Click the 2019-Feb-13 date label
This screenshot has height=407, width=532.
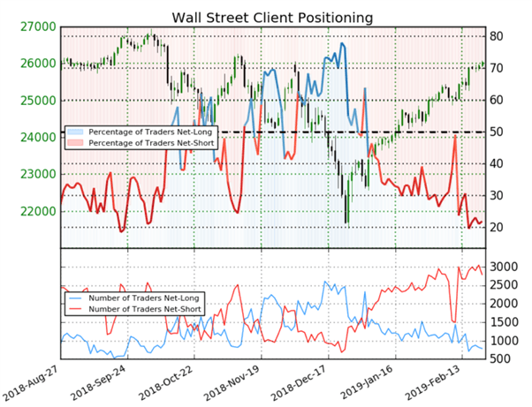pyautogui.click(x=433, y=384)
